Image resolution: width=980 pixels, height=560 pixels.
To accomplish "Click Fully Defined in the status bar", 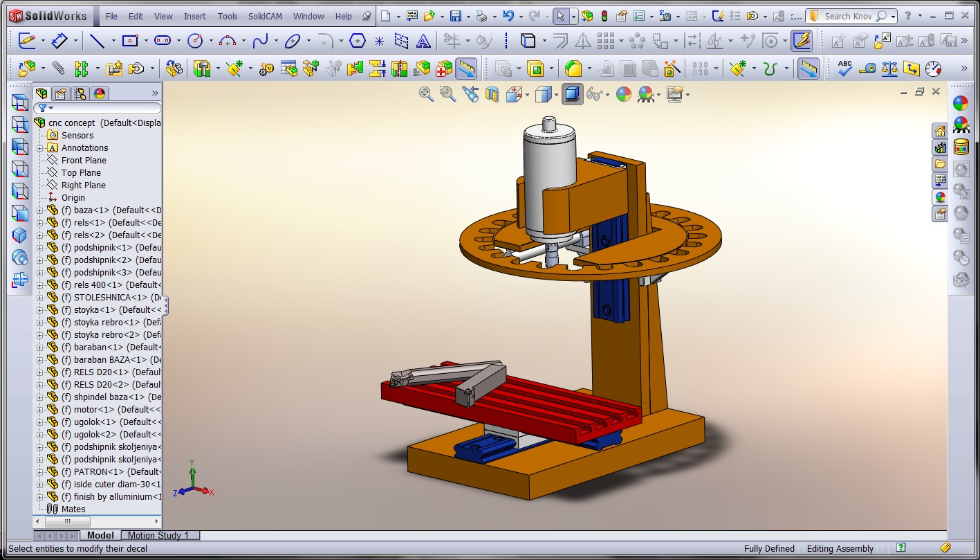I will (768, 548).
